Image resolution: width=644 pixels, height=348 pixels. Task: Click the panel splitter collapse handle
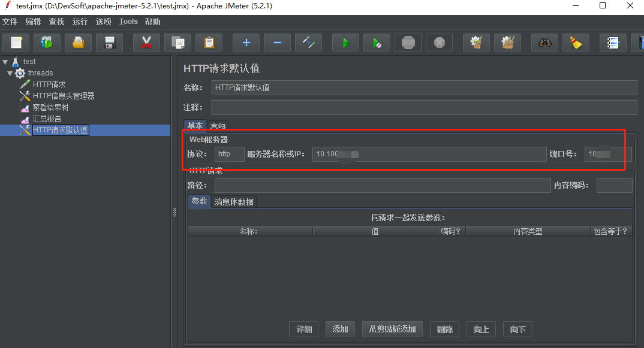174,212
